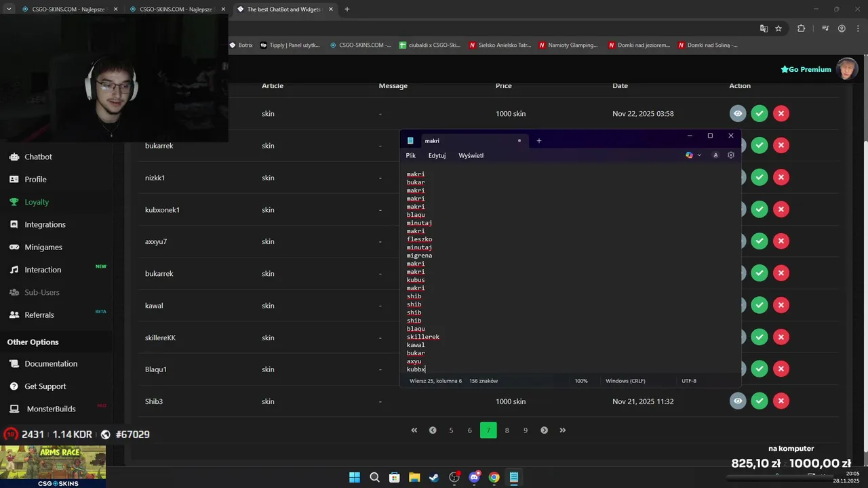868x488 pixels.
Task: Open the Chrome tab search dropdown
Action: [9, 9]
